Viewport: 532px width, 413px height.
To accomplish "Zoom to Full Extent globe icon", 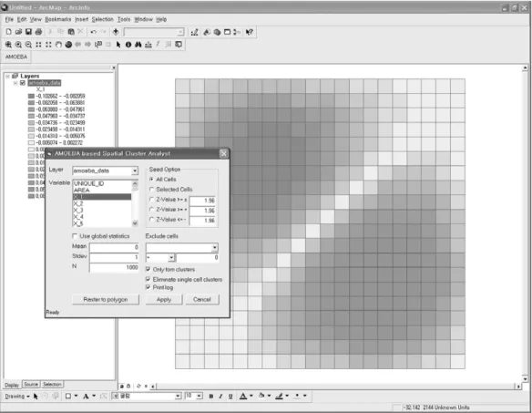I will 68,45.
